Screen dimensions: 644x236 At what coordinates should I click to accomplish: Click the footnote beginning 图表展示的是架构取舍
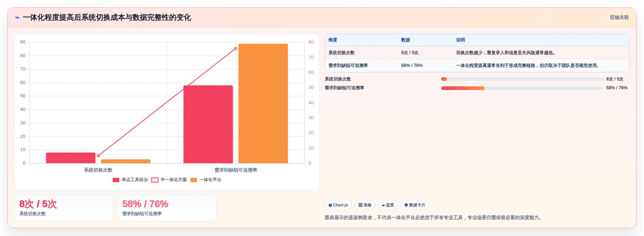tap(434, 218)
